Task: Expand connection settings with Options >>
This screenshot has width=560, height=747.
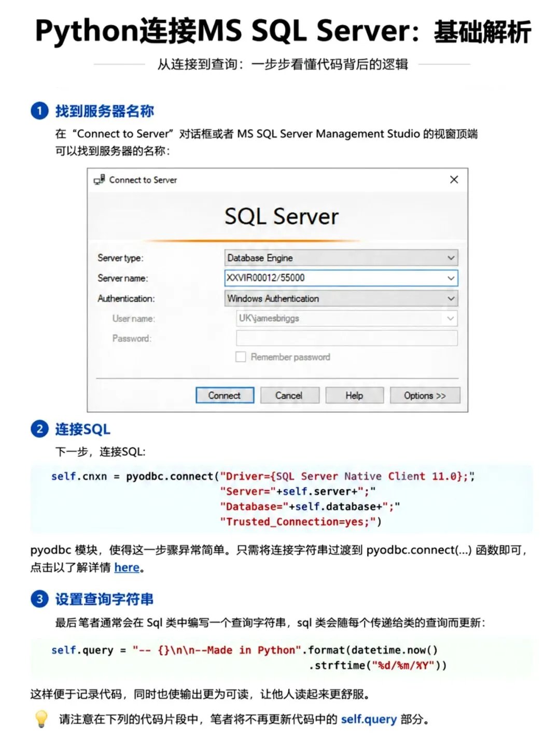Action: 425,395
